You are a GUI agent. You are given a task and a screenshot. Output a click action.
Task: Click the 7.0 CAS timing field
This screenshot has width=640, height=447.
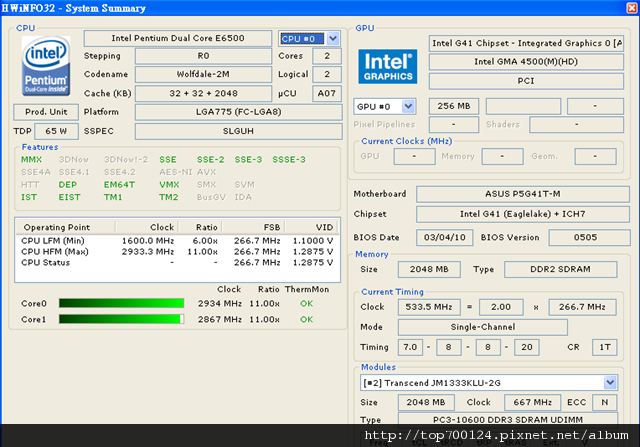coord(410,347)
